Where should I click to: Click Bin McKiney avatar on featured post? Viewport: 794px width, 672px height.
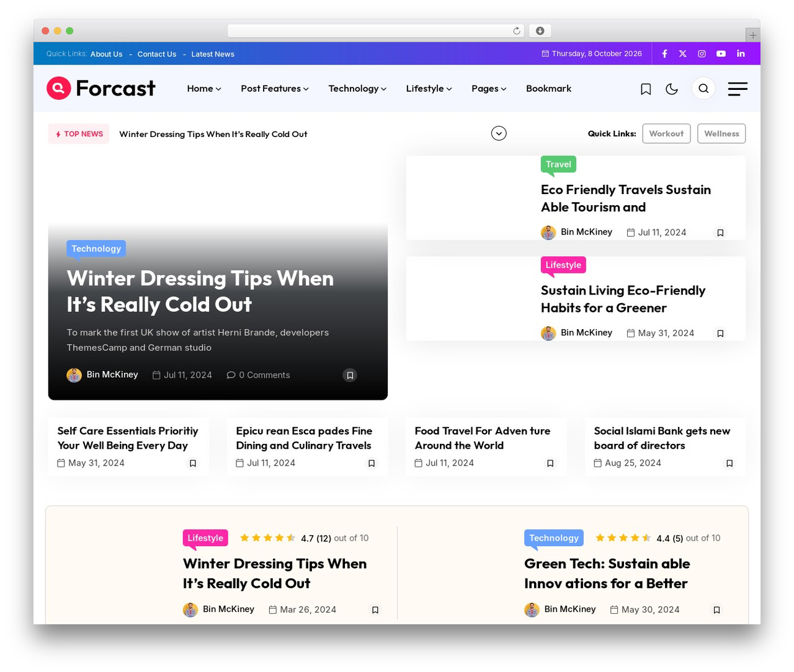74,375
